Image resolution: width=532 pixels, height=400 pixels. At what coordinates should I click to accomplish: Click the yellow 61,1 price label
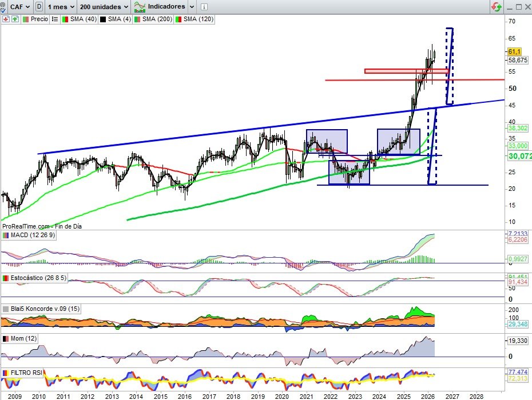(514, 51)
